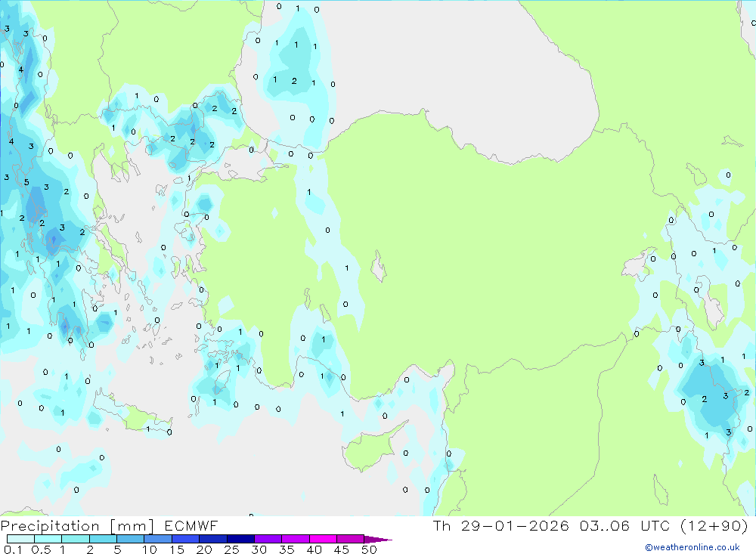
Task: Click the 'Th 29-01-2026' date text
Action: (501, 526)
